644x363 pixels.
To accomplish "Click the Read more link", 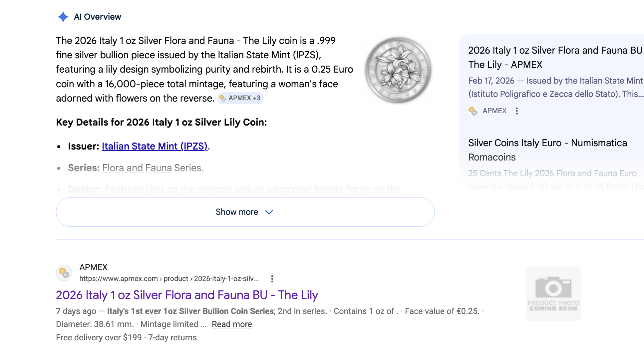I will coord(232,324).
